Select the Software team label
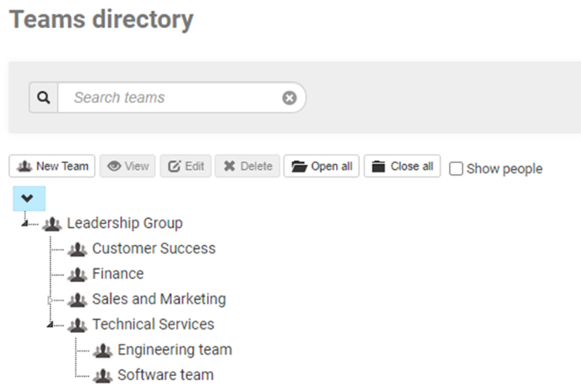The image size is (581, 392). coord(166,375)
